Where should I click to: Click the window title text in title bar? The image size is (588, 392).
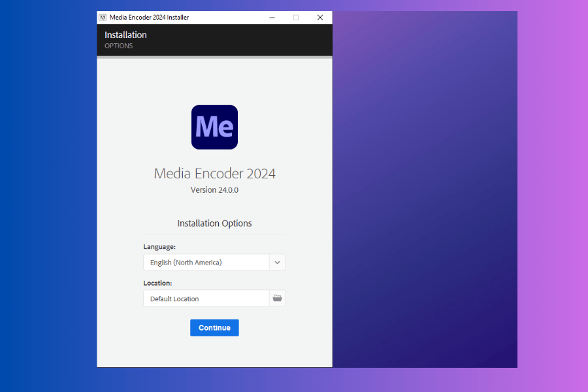(150, 18)
